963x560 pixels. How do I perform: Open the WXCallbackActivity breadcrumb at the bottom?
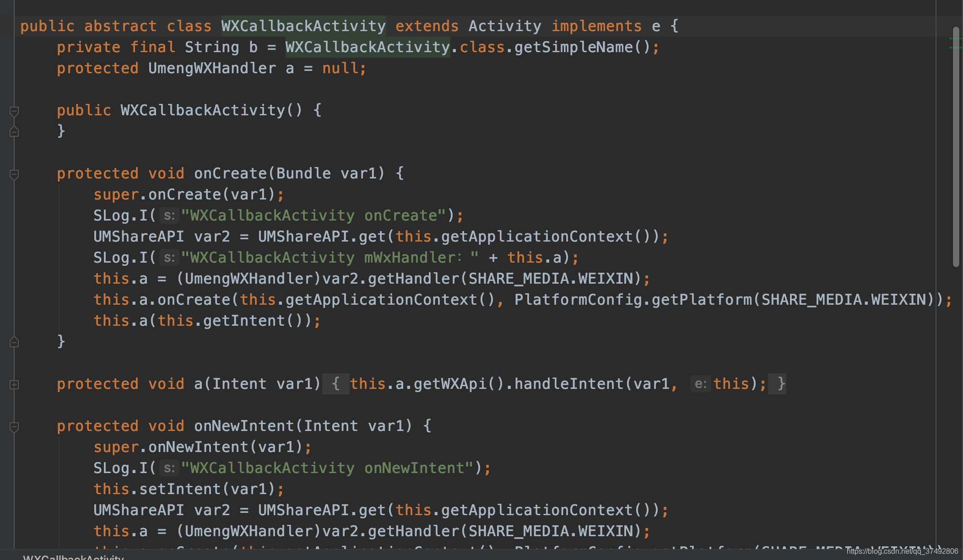coord(73,557)
